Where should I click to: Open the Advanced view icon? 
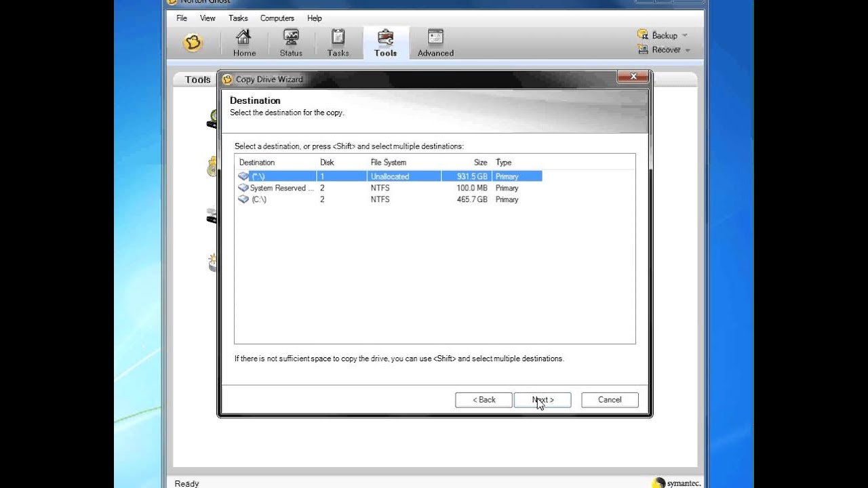[x=434, y=42]
